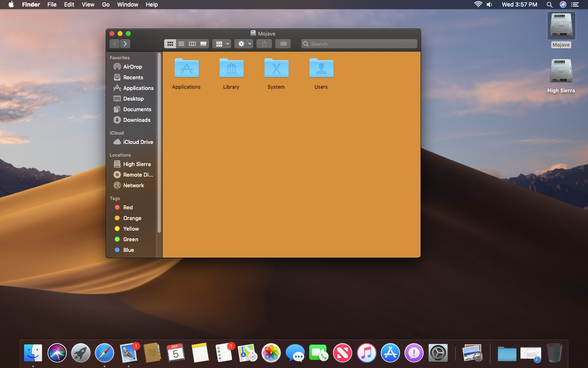The width and height of the screenshot is (588, 368).
Task: Open Finder from the Dock
Action: [x=33, y=353]
